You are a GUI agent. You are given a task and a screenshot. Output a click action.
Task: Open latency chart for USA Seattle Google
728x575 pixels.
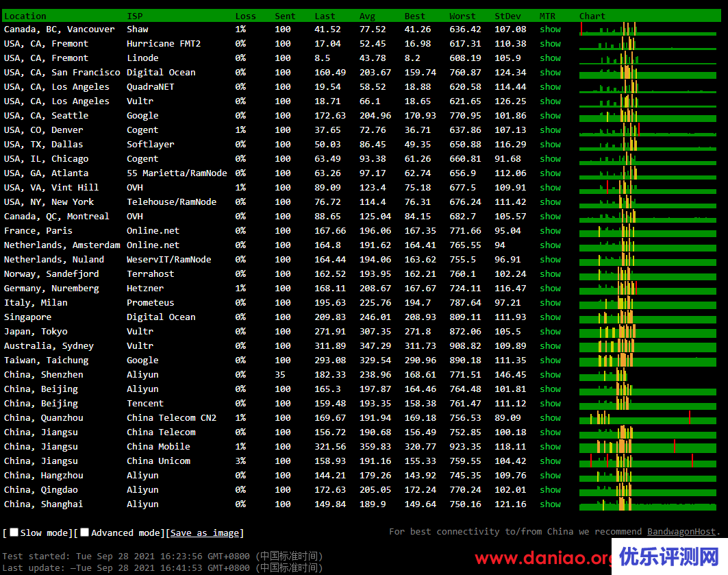(648, 115)
